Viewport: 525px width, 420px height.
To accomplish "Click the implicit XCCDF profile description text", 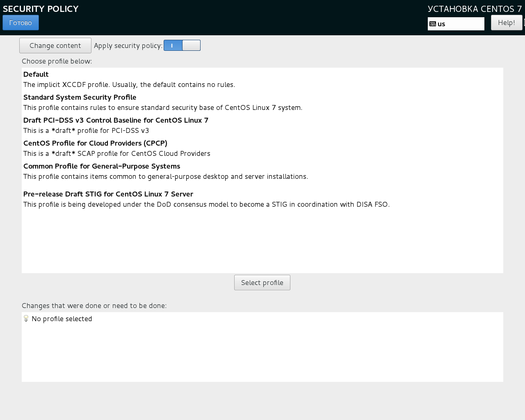I will (x=129, y=84).
